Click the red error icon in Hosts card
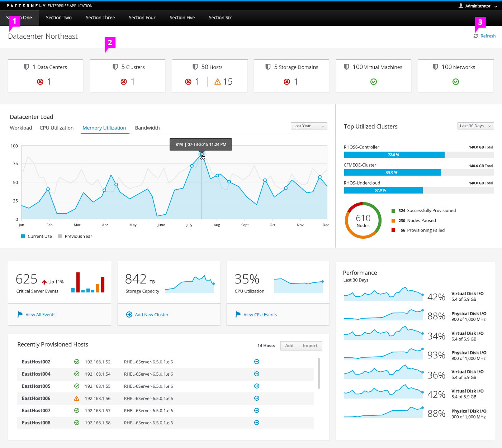502x448 pixels. 188,82
